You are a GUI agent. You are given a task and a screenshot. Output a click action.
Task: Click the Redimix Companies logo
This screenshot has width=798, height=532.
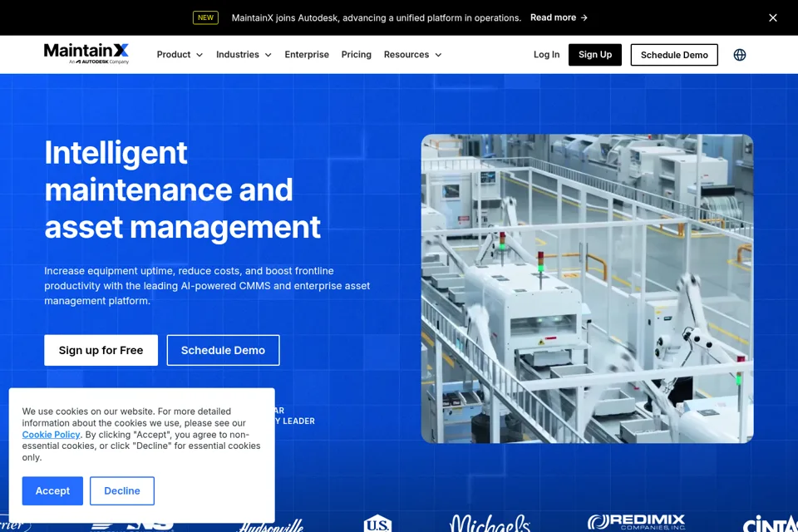(x=636, y=522)
